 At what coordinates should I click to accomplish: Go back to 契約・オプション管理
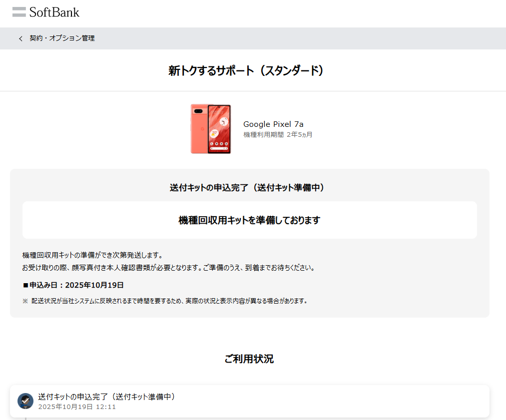[x=56, y=38]
